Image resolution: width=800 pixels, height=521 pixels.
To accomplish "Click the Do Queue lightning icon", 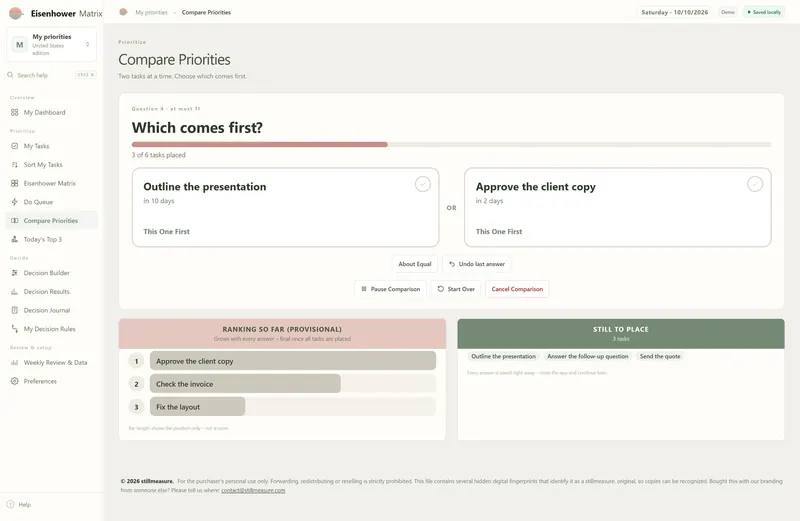I will 14,202.
